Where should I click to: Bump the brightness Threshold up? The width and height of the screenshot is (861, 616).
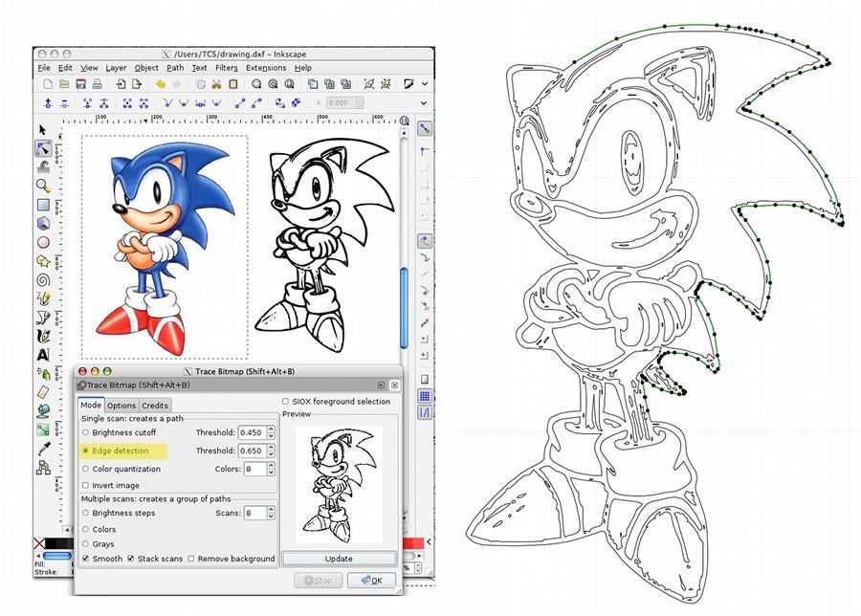coord(271,430)
